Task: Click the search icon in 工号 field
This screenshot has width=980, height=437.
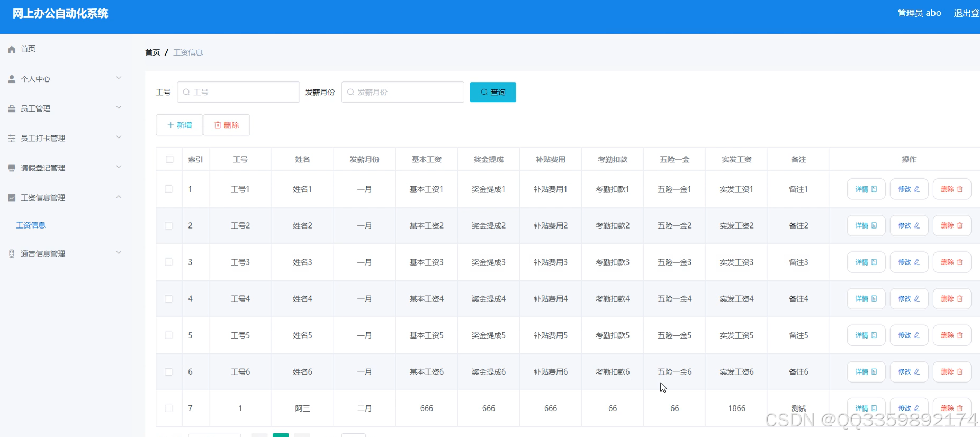Action: (186, 92)
